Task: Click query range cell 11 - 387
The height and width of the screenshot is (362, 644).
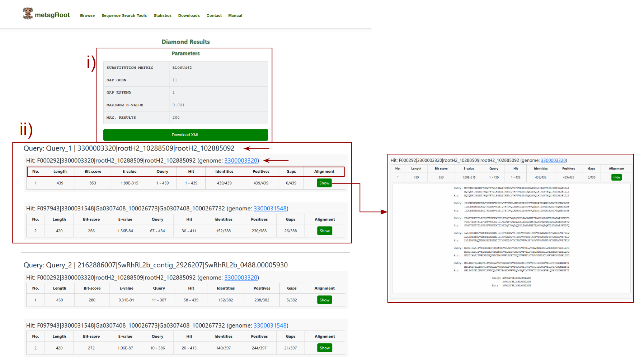Action: coord(159,300)
